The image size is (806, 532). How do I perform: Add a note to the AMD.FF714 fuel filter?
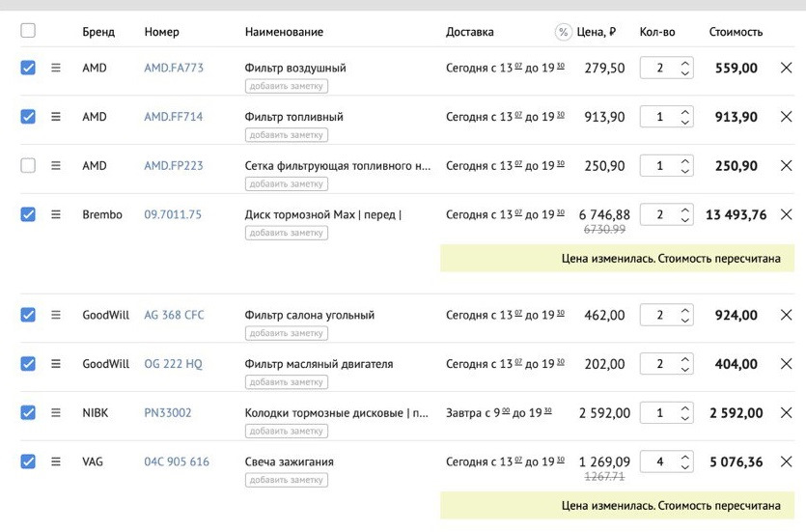pyautogui.click(x=286, y=135)
